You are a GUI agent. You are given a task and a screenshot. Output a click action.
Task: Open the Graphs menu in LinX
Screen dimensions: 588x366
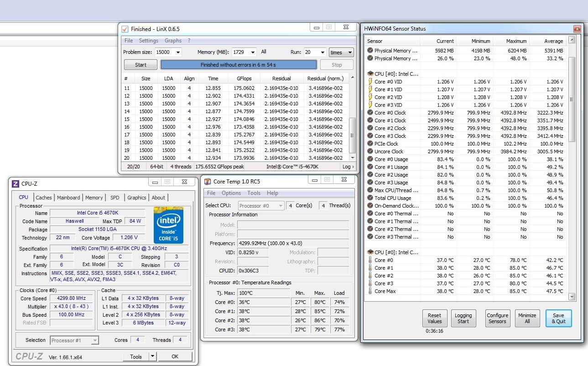173,41
